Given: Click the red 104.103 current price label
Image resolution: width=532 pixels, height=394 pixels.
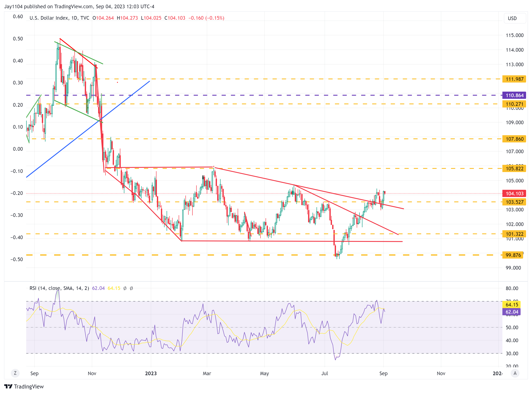Looking at the screenshot, I should [x=514, y=193].
